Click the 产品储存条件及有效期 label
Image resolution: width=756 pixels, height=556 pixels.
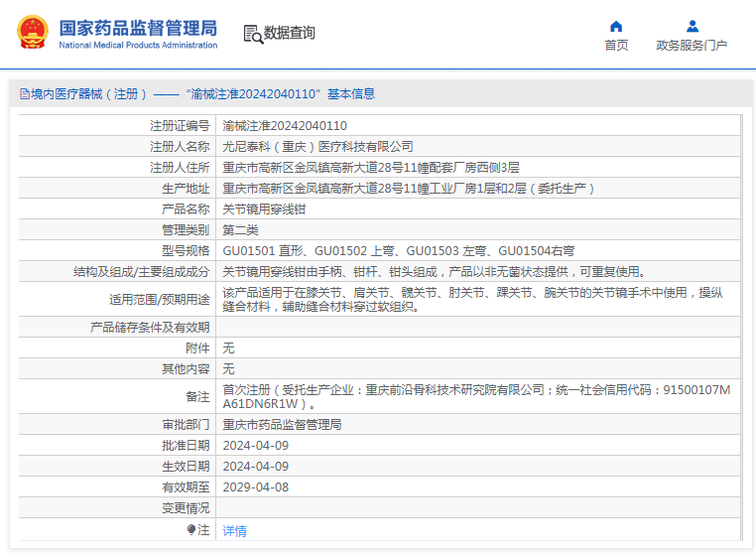click(150, 328)
